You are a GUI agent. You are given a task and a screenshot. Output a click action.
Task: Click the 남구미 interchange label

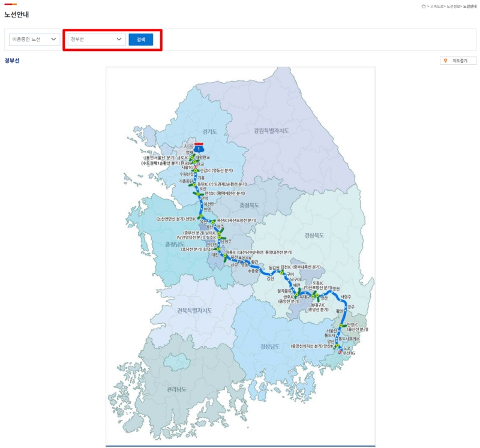[x=295, y=279]
